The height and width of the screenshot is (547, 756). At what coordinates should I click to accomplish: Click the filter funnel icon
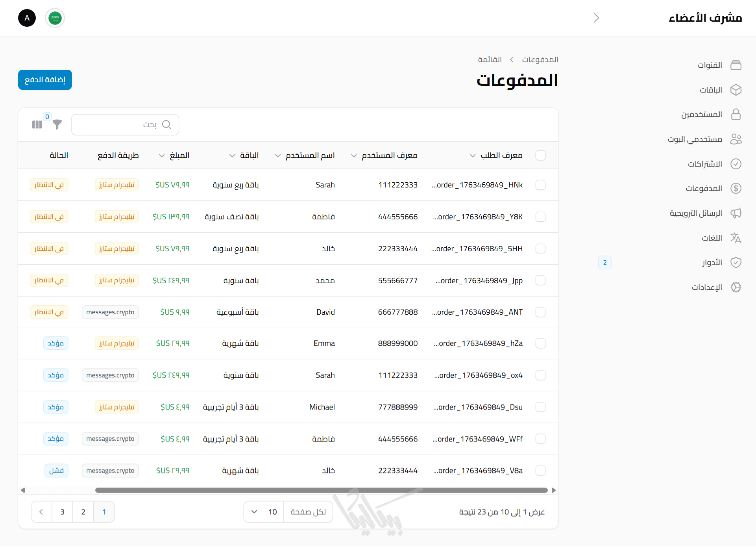57,125
